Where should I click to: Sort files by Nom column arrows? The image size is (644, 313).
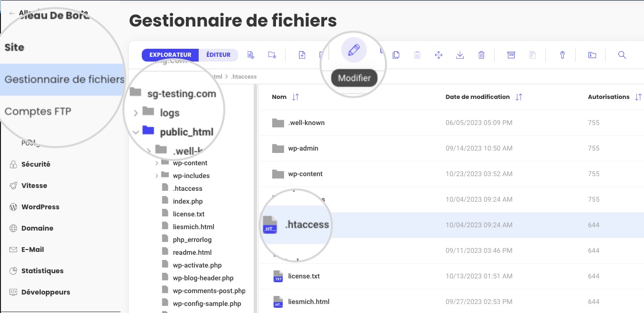click(295, 97)
